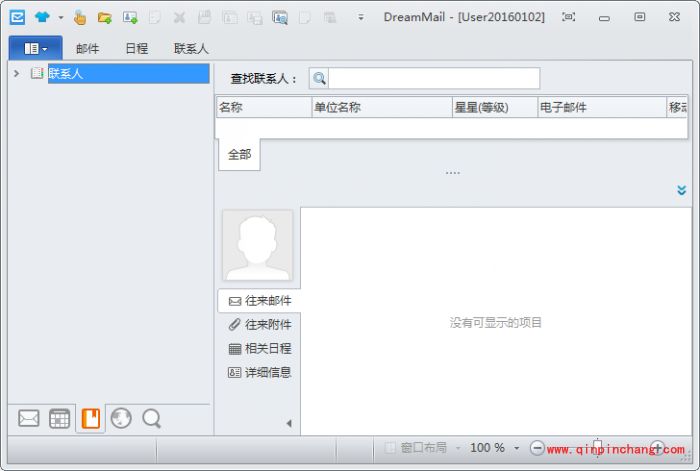The image size is (700, 471).
Task: Open the 往来邮件 side tab
Action: (x=259, y=301)
